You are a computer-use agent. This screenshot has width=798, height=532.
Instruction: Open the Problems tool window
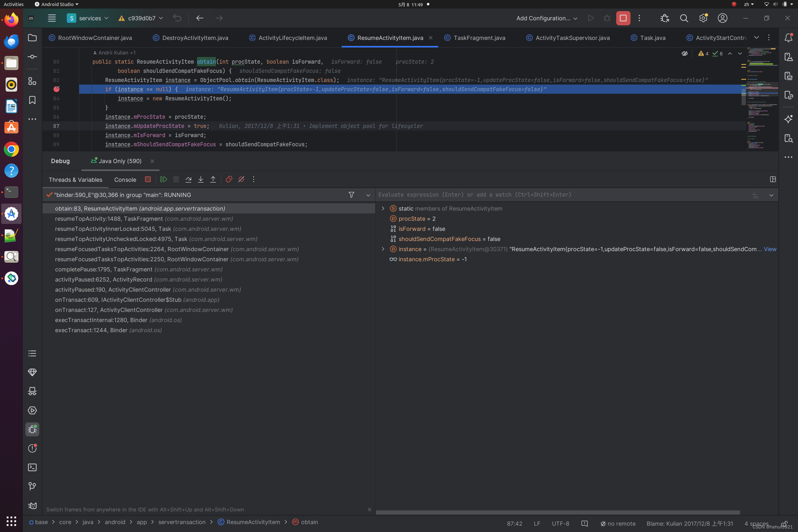pyautogui.click(x=32, y=448)
